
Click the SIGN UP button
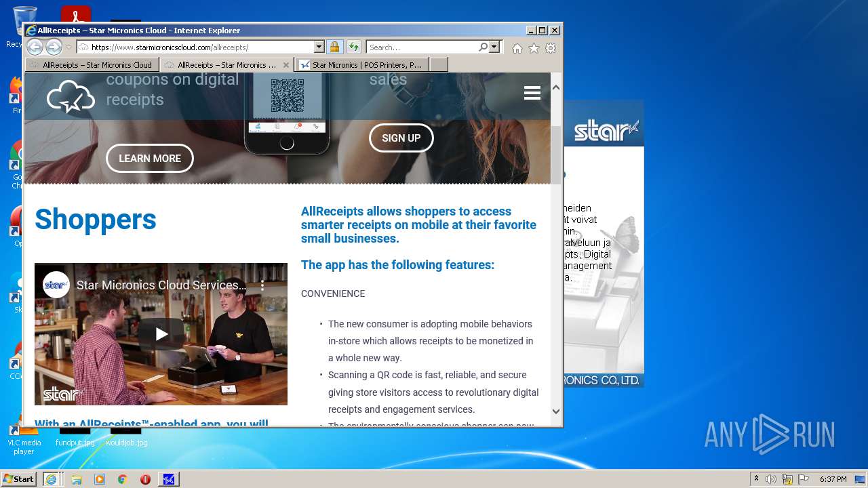pyautogui.click(x=401, y=138)
